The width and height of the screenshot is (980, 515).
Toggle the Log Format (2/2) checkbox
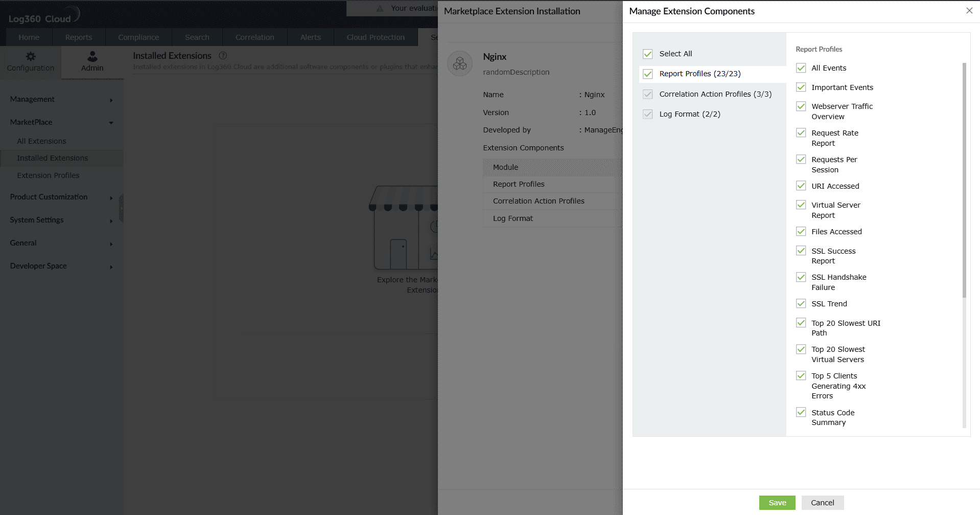[648, 114]
